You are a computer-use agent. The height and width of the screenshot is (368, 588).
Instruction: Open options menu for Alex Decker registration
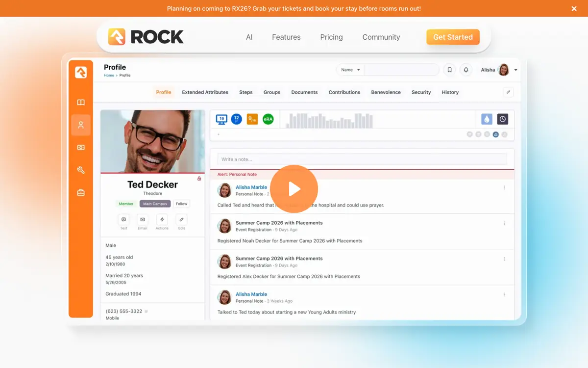coord(504,259)
